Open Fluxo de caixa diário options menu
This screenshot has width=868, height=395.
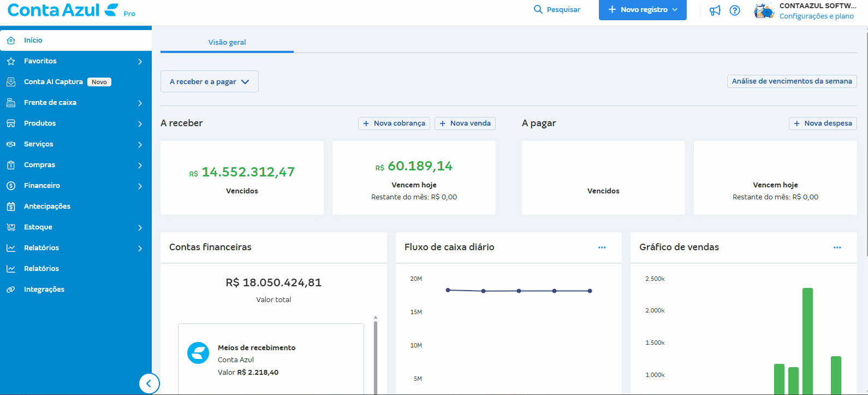click(602, 247)
